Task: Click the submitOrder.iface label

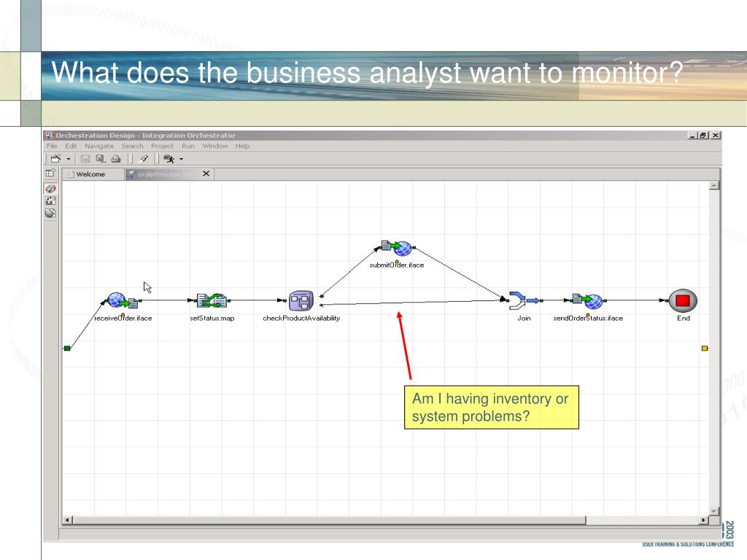Action: tap(396, 265)
